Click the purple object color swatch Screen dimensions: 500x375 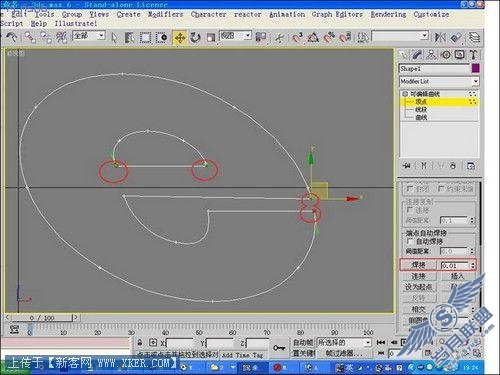click(x=476, y=68)
